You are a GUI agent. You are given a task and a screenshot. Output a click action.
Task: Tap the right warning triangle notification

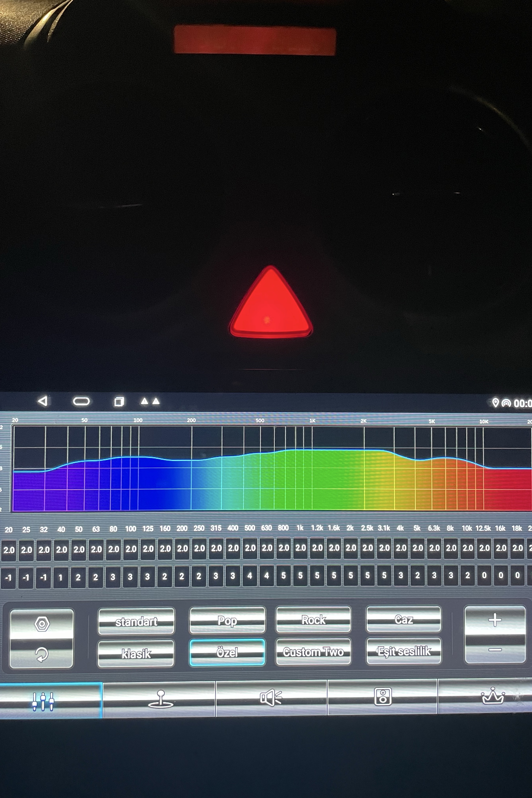click(x=156, y=401)
